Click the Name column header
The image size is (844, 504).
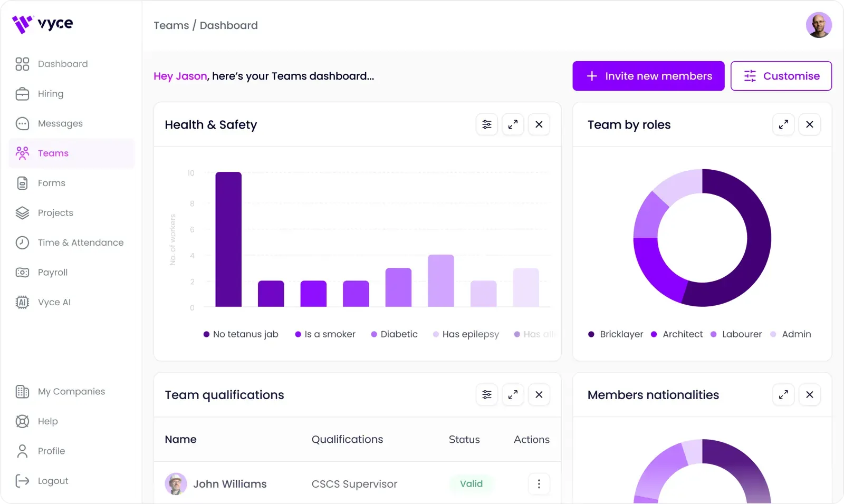coord(180,440)
